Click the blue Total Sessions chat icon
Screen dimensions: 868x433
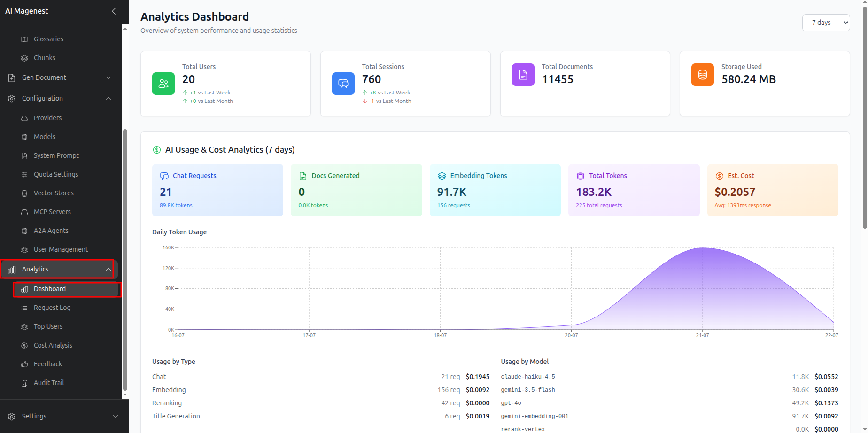[x=343, y=84]
